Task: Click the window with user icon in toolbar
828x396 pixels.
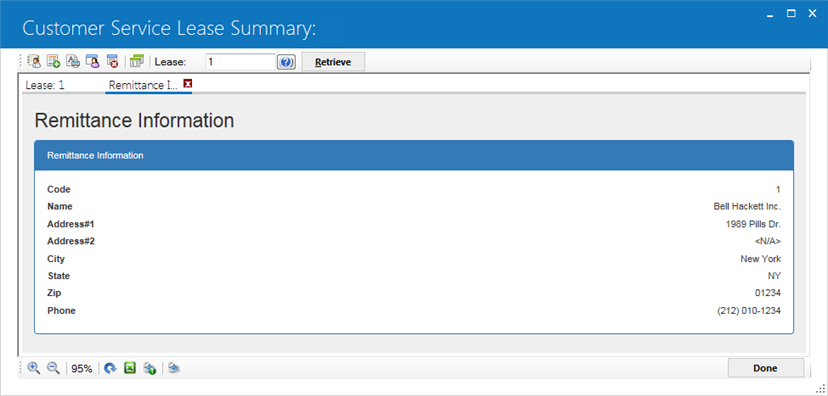Action: click(x=92, y=61)
